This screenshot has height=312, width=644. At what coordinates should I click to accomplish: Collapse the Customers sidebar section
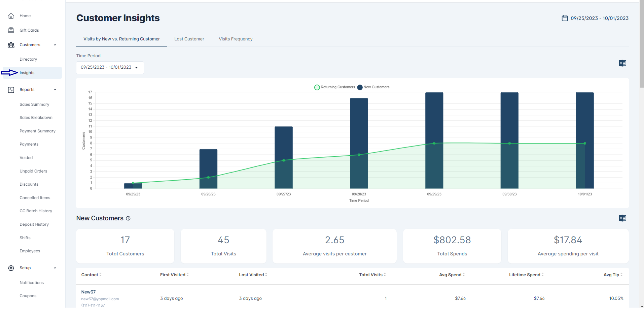(x=55, y=45)
